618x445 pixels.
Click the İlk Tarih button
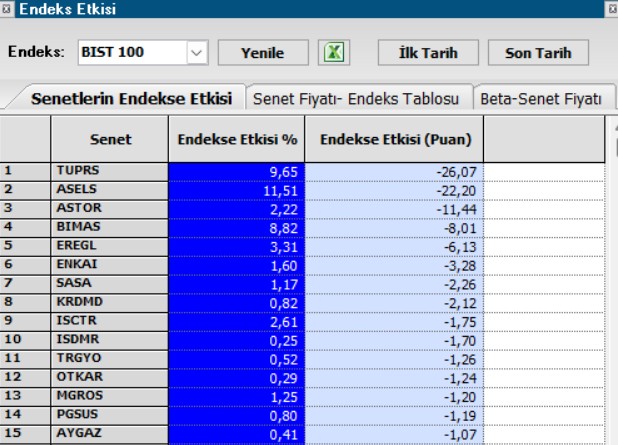(428, 52)
